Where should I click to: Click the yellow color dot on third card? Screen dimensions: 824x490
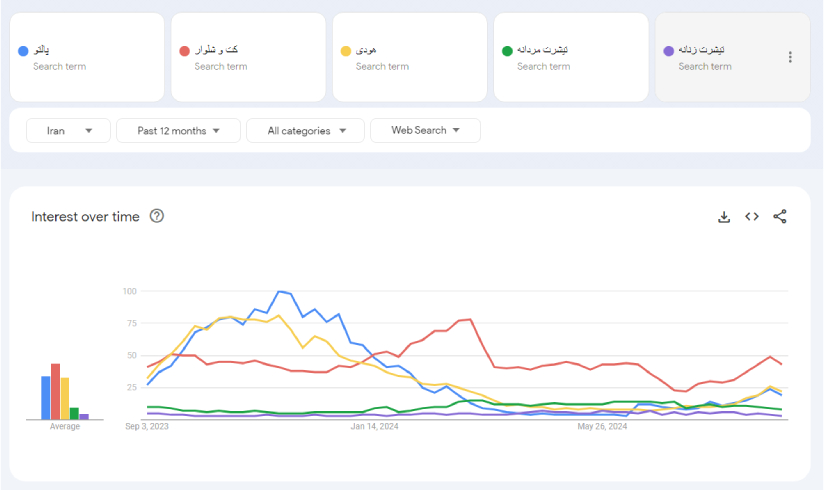click(346, 51)
